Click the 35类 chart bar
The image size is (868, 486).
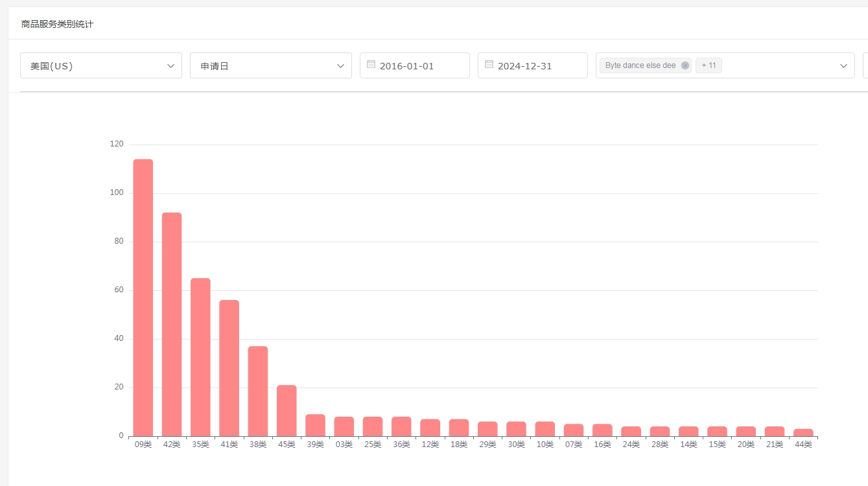[200, 357]
